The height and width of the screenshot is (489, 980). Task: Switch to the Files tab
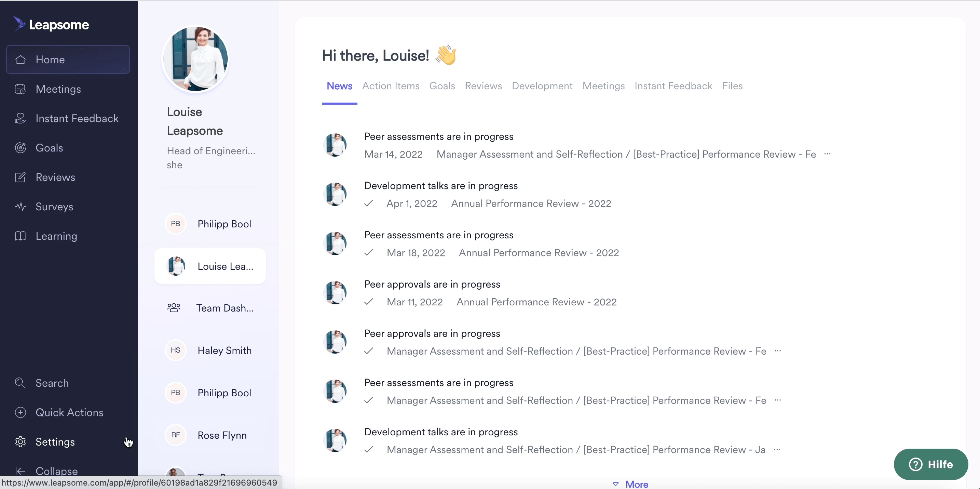[732, 86]
